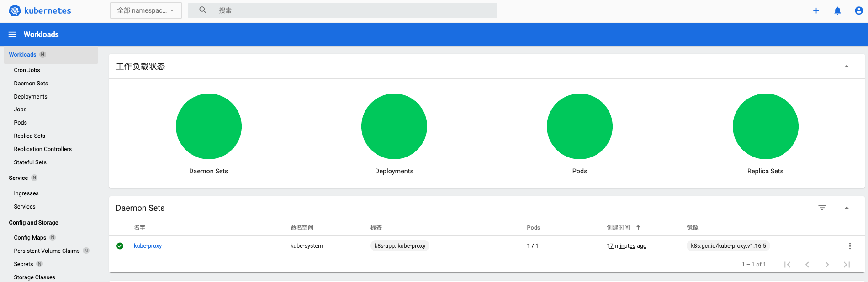Toggle the hamburger navigation menu
868x282 pixels.
coord(12,34)
